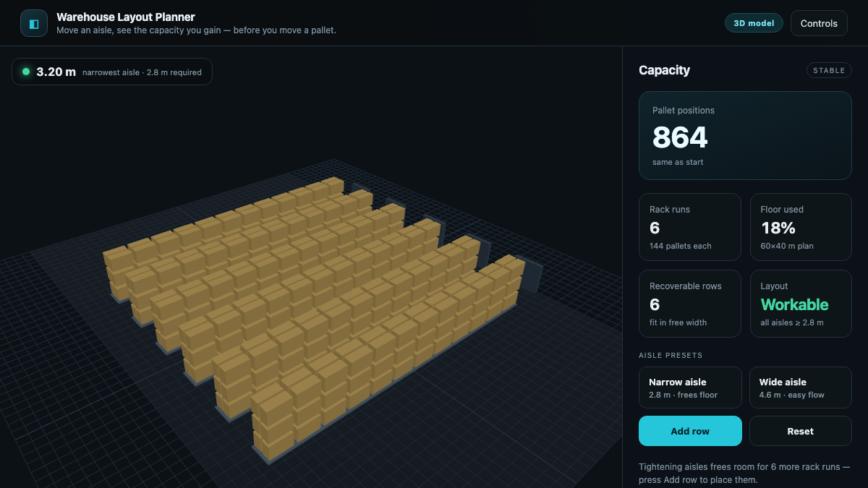
Task: Click the 'Tightening aisles frees room' hint text
Action: pyautogui.click(x=744, y=474)
